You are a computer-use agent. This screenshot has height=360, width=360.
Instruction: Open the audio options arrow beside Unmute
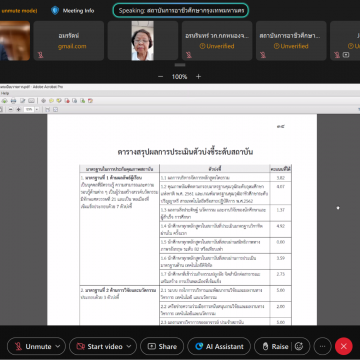point(58,347)
